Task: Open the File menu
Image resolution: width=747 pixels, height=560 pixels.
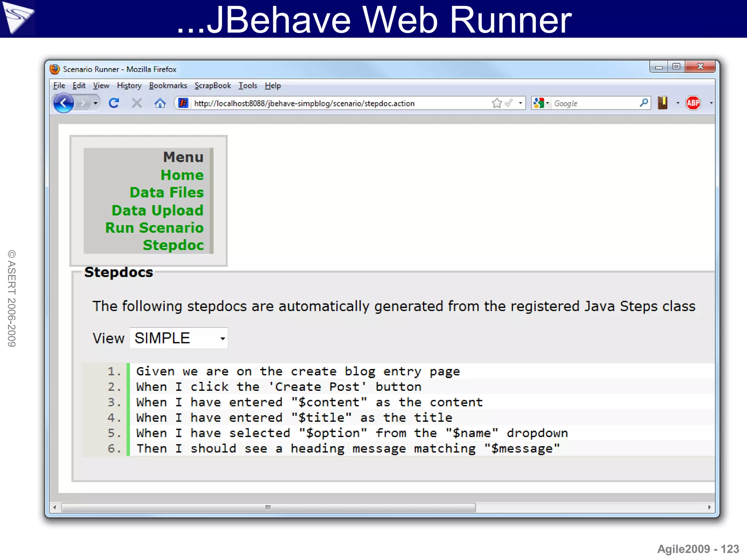Action: [x=59, y=85]
